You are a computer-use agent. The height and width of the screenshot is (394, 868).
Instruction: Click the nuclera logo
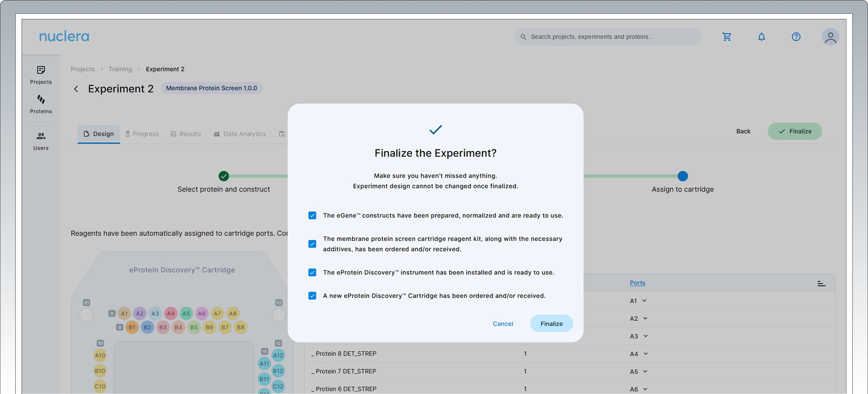tap(64, 36)
